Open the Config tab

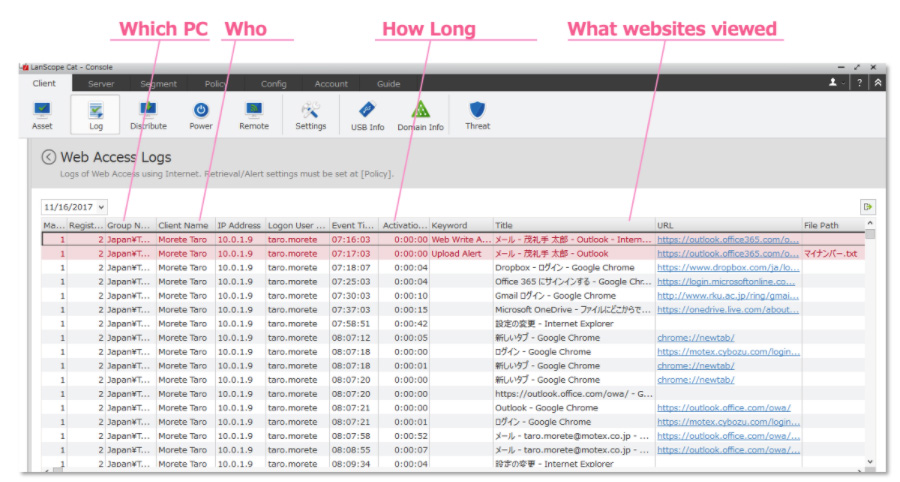click(x=273, y=84)
